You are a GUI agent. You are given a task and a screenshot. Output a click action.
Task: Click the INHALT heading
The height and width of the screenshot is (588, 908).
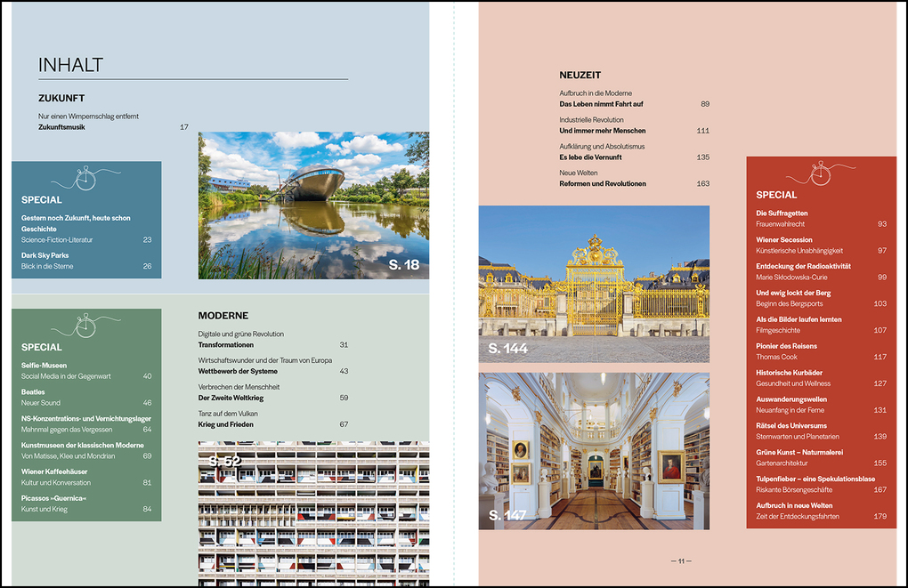click(71, 65)
